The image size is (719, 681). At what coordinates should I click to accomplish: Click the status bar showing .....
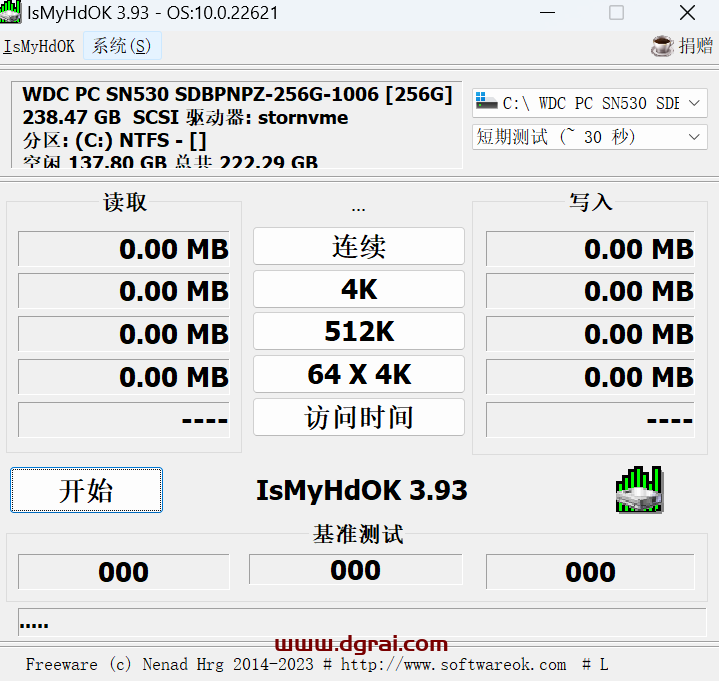[x=361, y=622]
